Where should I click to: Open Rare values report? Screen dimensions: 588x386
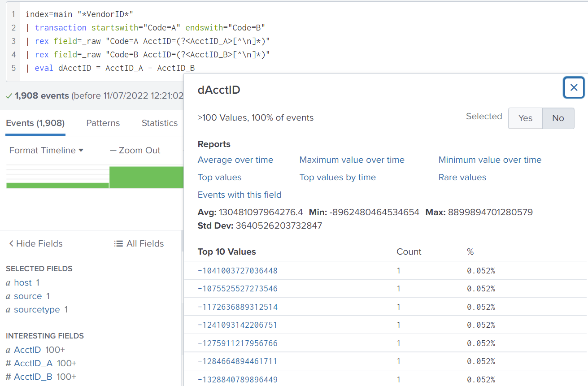point(462,178)
